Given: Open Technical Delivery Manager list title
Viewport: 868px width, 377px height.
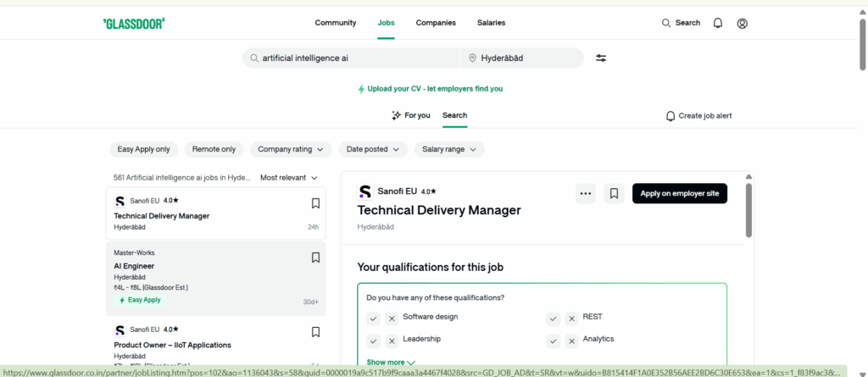Looking at the screenshot, I should pyautogui.click(x=162, y=216).
